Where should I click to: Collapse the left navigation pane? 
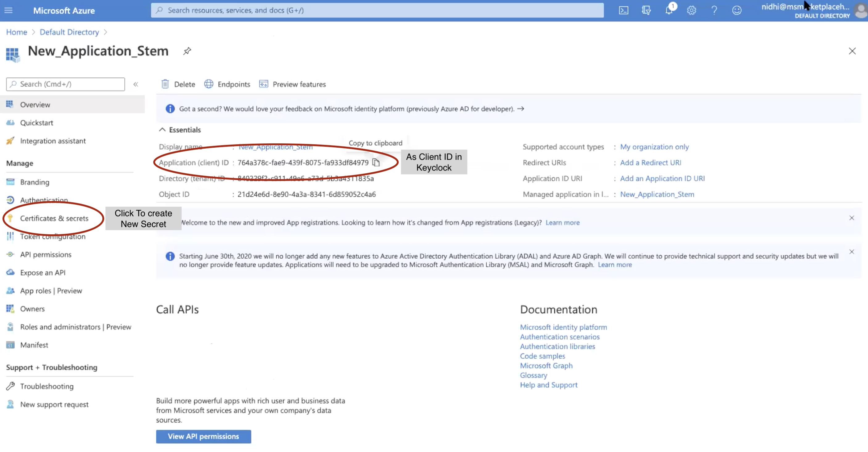[x=135, y=84]
